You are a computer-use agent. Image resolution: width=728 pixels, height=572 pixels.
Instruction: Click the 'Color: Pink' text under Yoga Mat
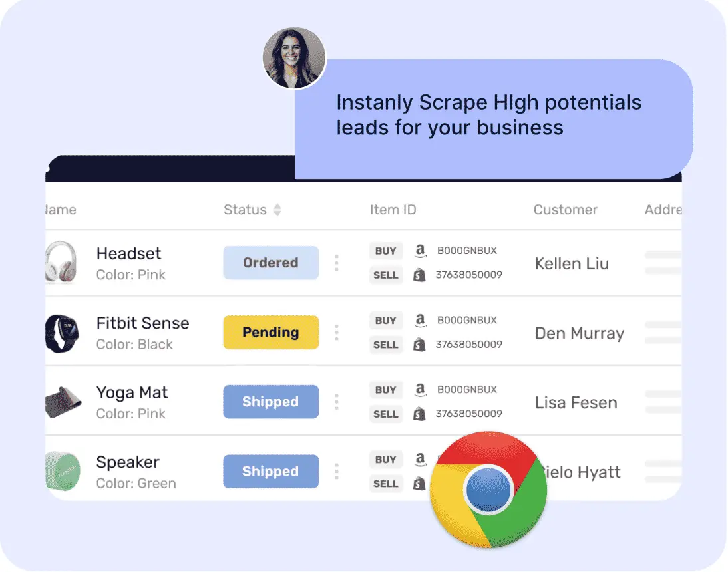tap(131, 414)
